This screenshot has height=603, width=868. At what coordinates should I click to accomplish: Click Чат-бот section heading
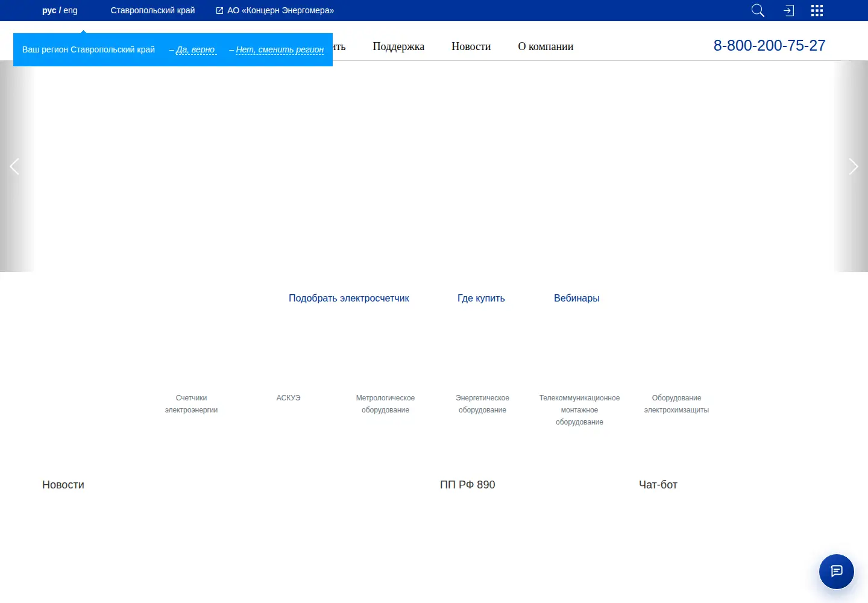(x=658, y=485)
